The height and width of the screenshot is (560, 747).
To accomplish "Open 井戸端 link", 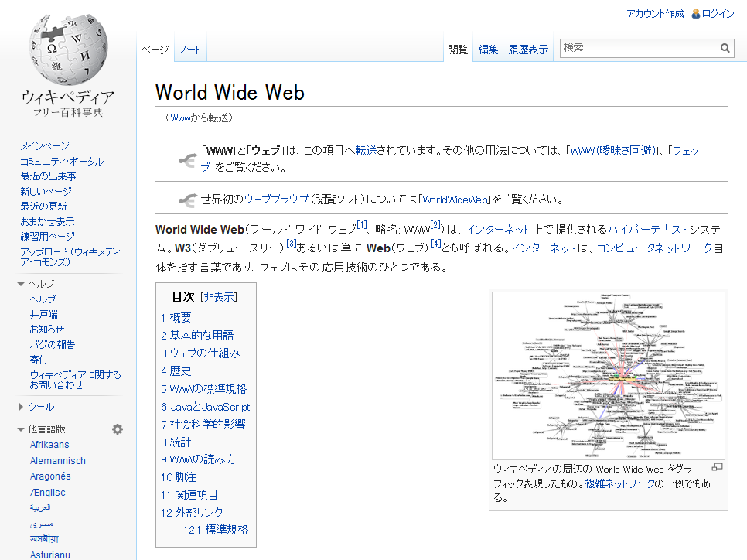I will click(x=44, y=315).
